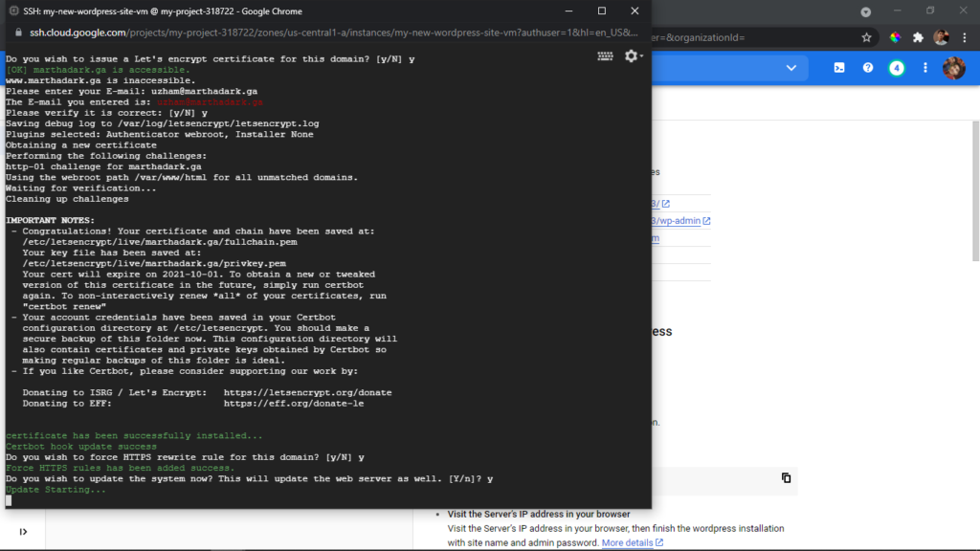Open the Chrome extensions puzzle icon
The width and height of the screenshot is (980, 551).
click(918, 37)
